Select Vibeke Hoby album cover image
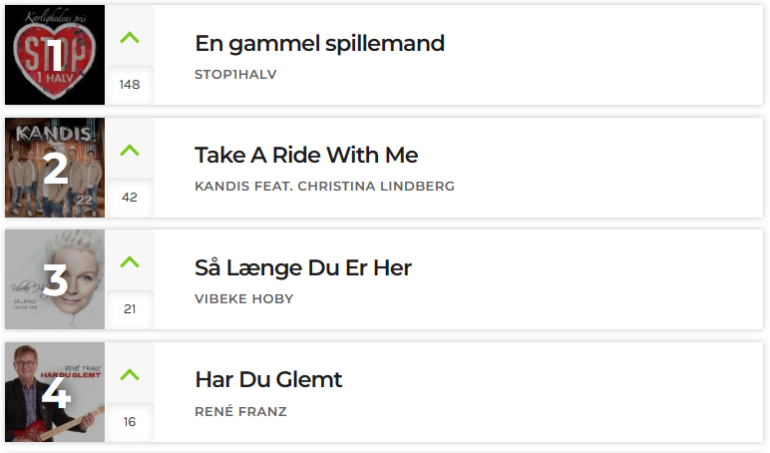The width and height of the screenshot is (770, 453). tap(55, 280)
